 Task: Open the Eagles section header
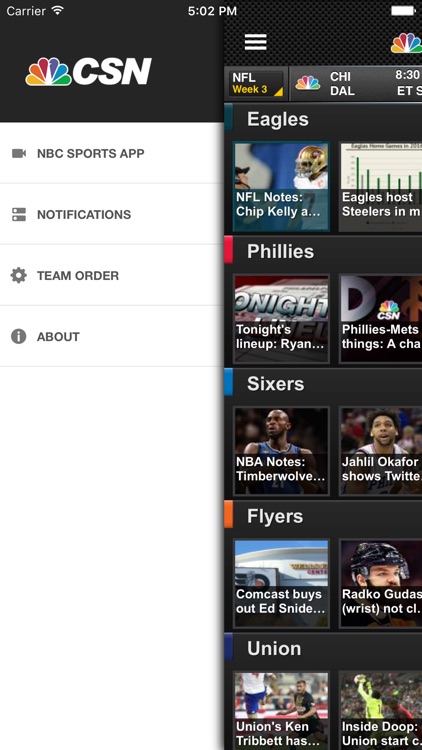click(x=323, y=120)
